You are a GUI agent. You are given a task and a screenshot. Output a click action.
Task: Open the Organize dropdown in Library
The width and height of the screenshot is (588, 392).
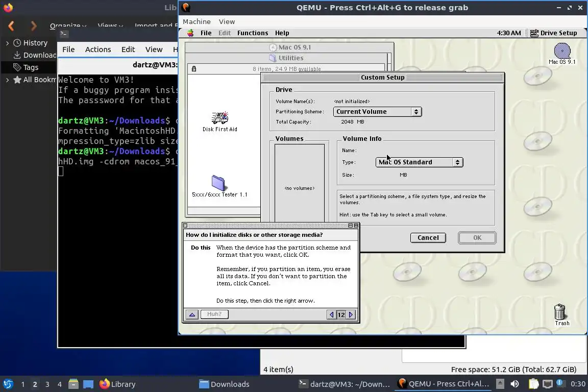68,26
